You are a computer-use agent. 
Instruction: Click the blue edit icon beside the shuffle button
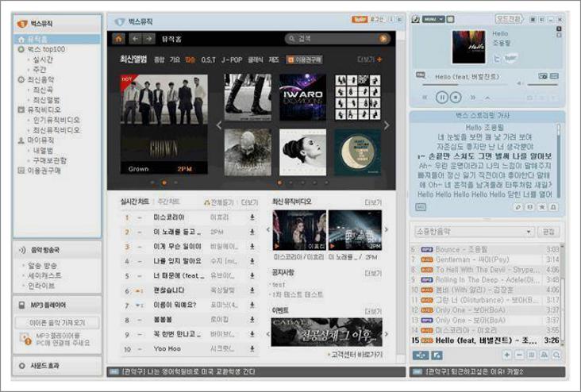pyautogui.click(x=437, y=355)
